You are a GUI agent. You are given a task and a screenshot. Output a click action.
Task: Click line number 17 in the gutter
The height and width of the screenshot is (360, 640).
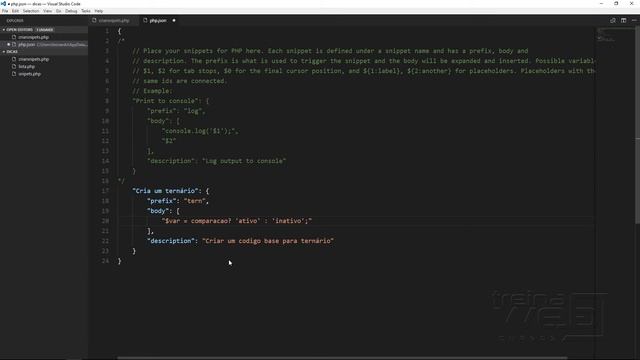point(105,191)
